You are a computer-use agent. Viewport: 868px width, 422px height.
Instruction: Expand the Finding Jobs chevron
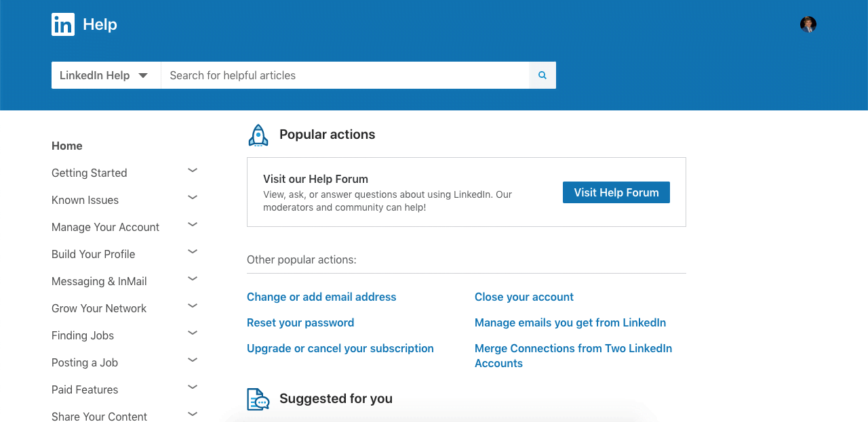point(193,333)
